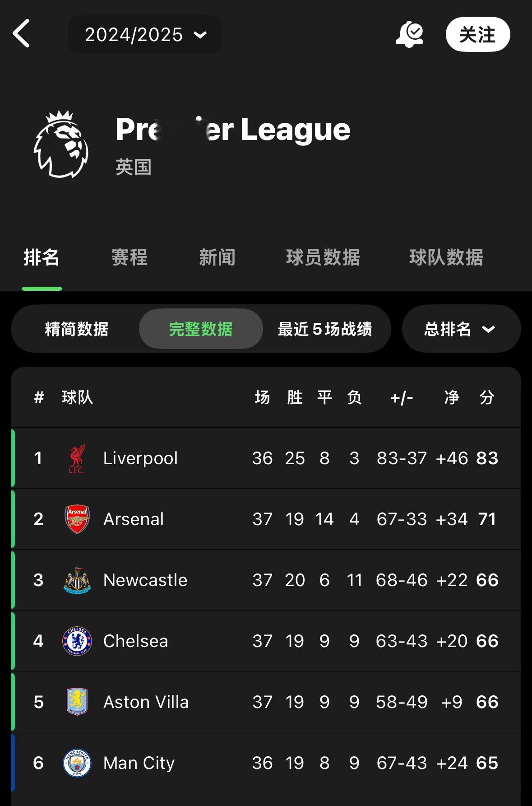Switch to the 赛程 tab

click(x=130, y=257)
